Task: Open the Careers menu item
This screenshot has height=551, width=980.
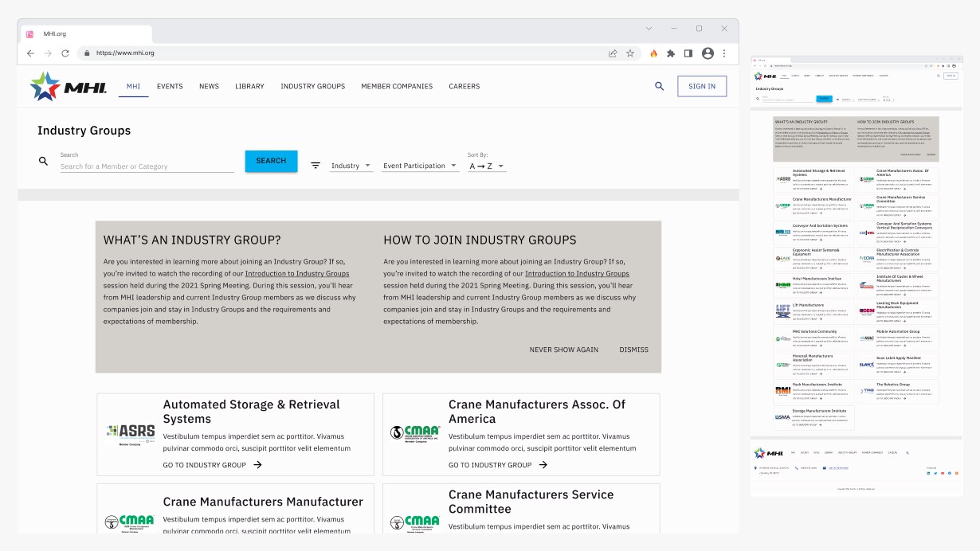Action: [x=464, y=86]
